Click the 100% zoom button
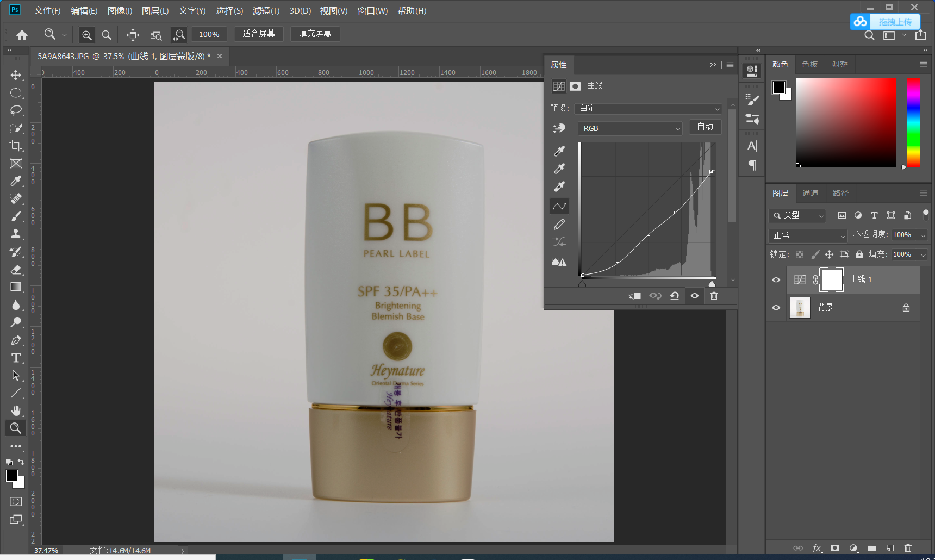 tap(209, 34)
